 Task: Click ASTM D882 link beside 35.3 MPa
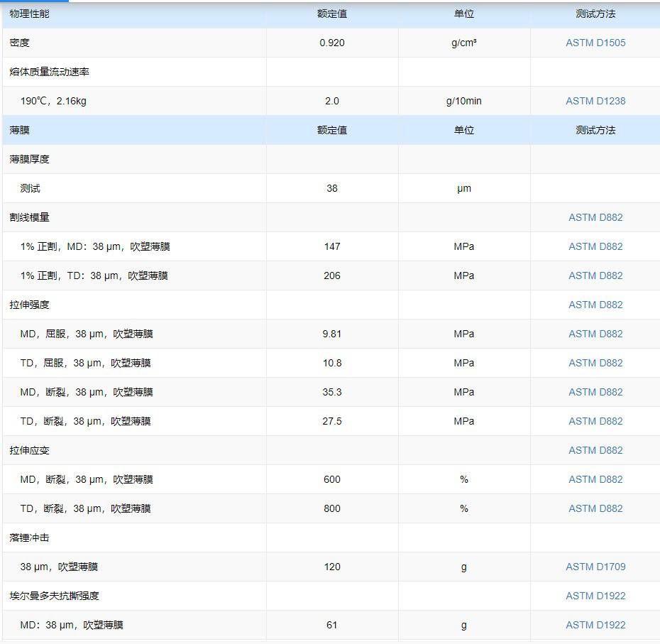pyautogui.click(x=595, y=392)
